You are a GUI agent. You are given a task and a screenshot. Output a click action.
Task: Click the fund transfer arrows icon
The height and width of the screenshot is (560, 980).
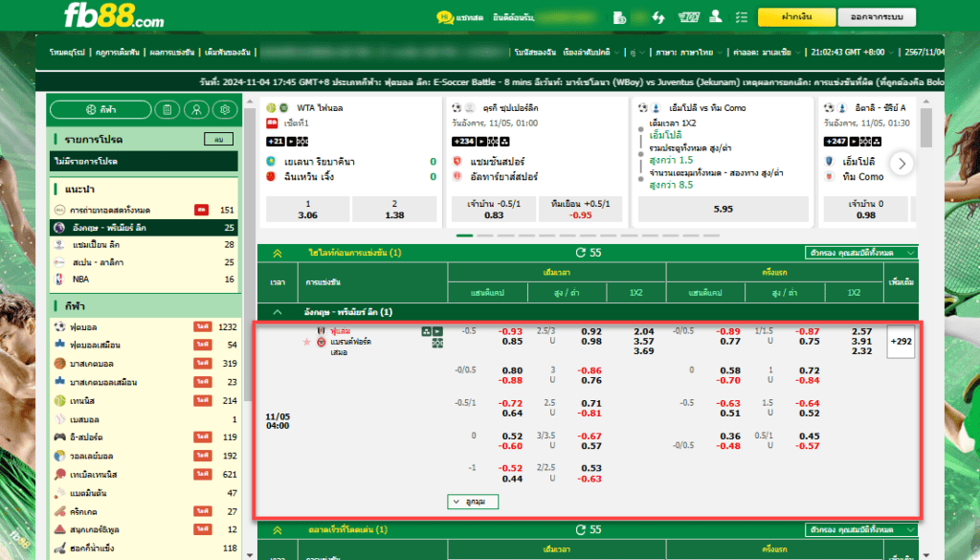(x=658, y=17)
